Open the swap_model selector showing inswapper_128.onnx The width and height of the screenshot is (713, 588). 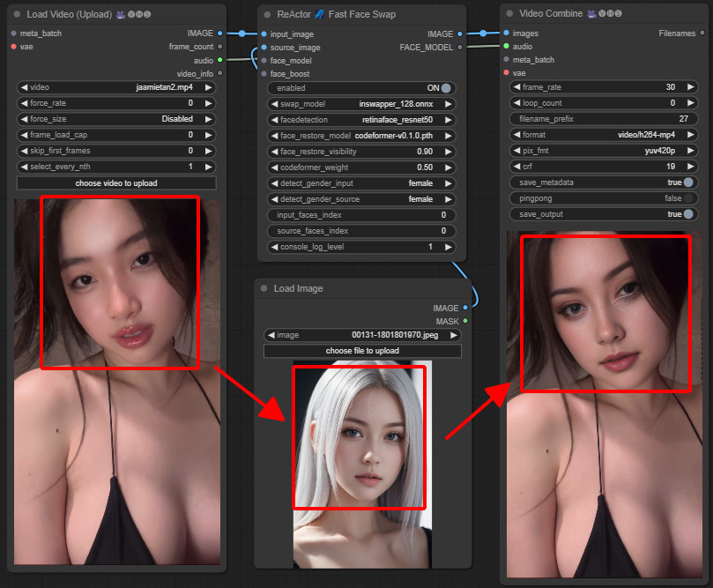pyautogui.click(x=360, y=103)
